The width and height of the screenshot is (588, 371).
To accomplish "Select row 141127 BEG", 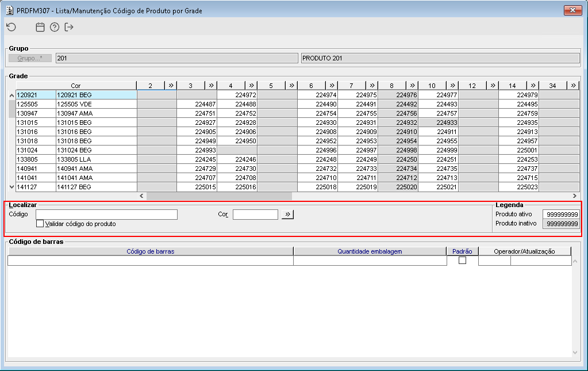I will (76, 187).
